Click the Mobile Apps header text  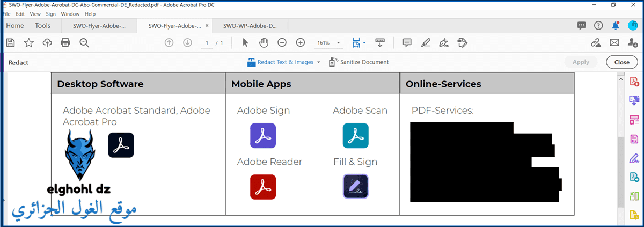(x=261, y=84)
